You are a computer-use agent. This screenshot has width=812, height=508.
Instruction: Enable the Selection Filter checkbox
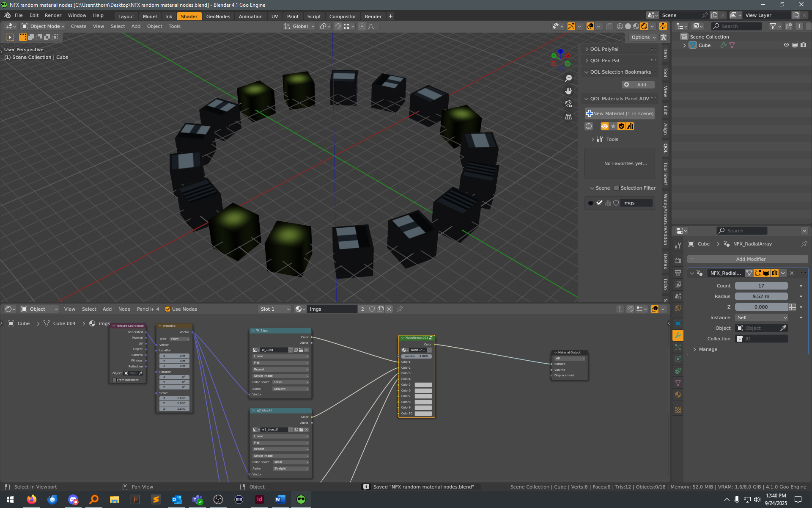tap(617, 188)
